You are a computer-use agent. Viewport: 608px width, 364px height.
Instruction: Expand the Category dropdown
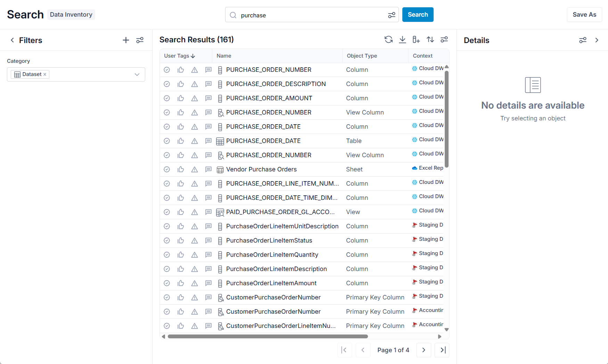click(137, 75)
